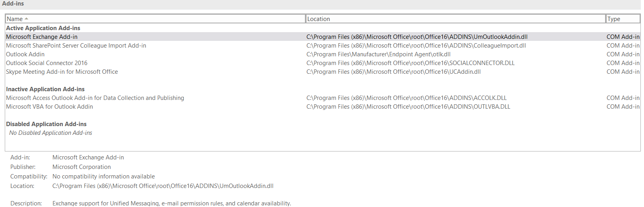Click the Disabled Application Add-ins group heading
Screen dimensions: 644x207
[x=46, y=124]
